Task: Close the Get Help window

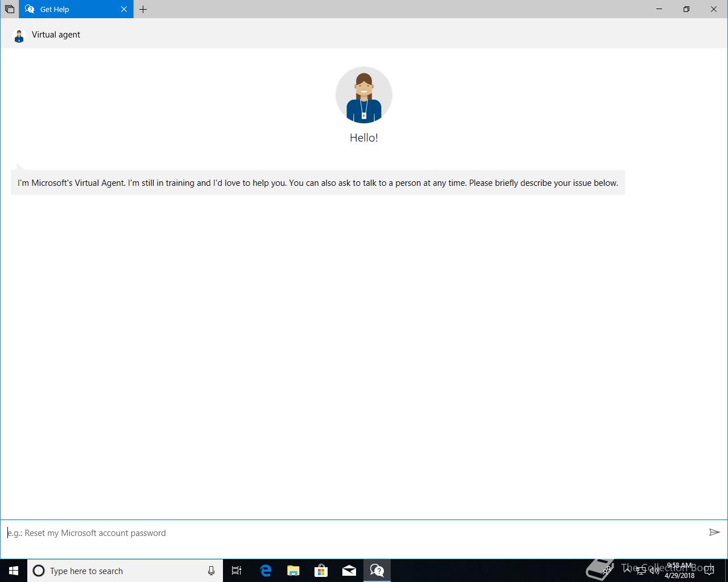Action: coord(714,9)
